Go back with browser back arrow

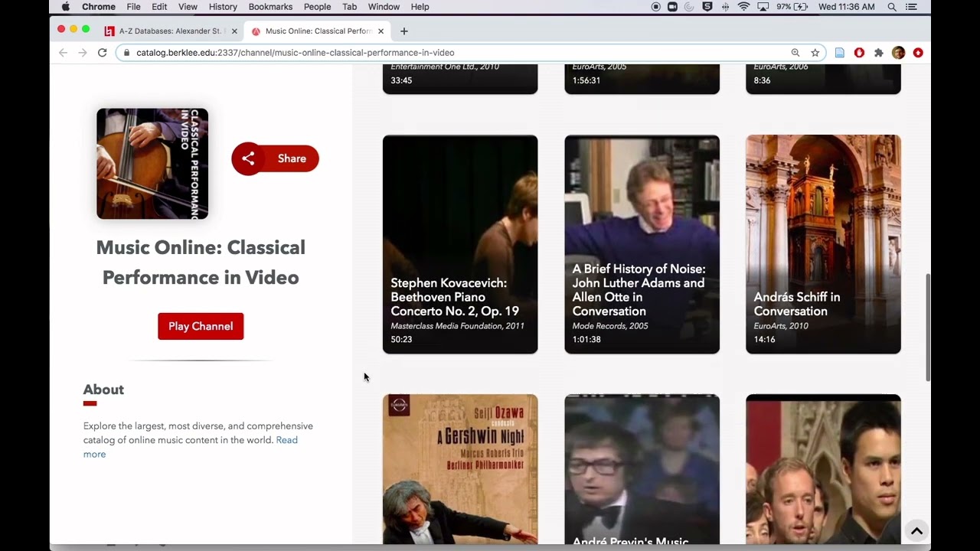[63, 53]
